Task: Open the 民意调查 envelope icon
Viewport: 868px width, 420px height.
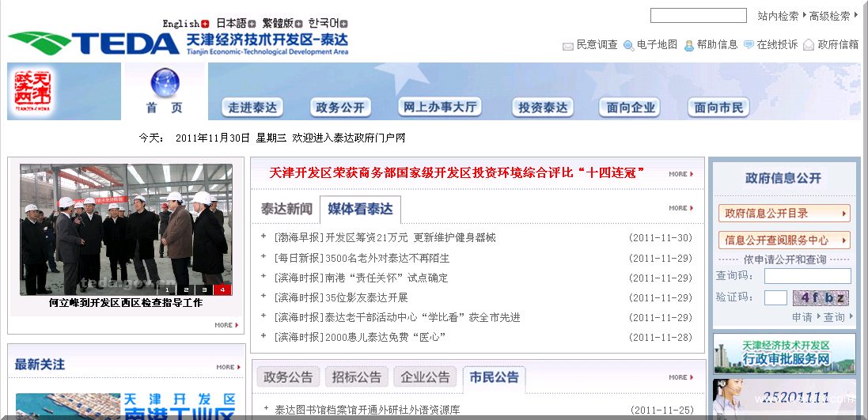Action: pos(567,46)
